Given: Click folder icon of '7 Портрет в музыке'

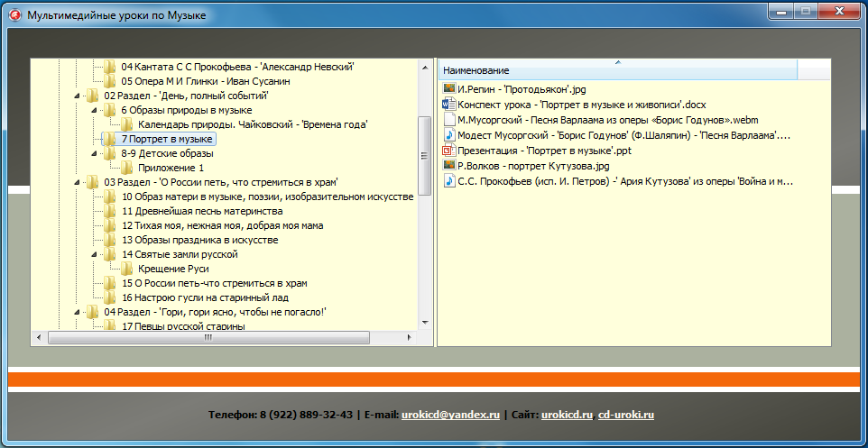Looking at the screenshot, I should (x=109, y=139).
